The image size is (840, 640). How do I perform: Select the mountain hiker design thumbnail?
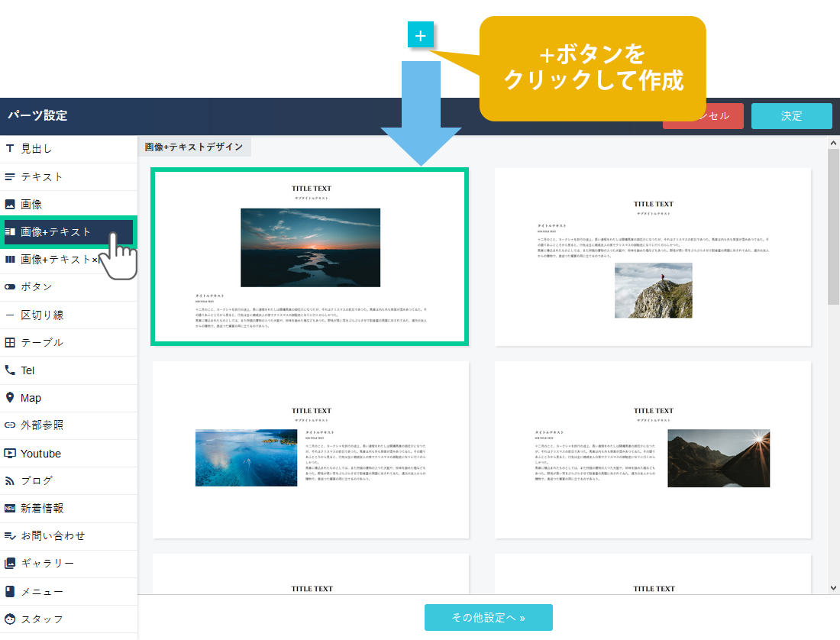653,257
